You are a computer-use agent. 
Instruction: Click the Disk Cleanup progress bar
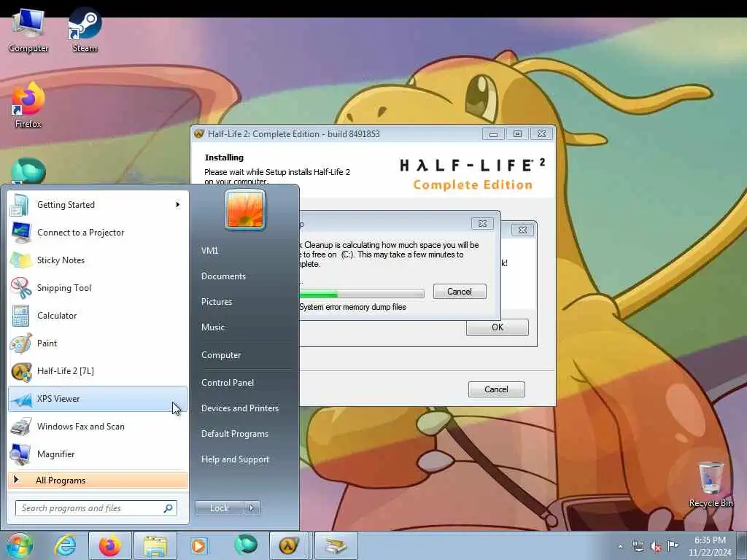tap(362, 294)
